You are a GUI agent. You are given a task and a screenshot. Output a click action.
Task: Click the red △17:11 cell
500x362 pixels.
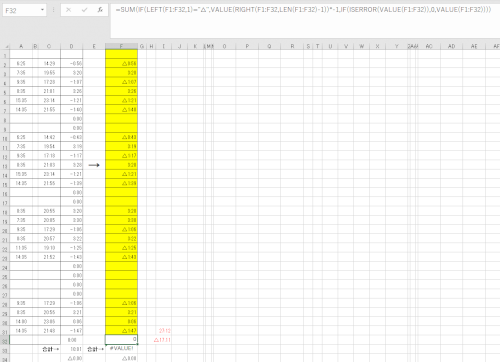(x=162, y=340)
